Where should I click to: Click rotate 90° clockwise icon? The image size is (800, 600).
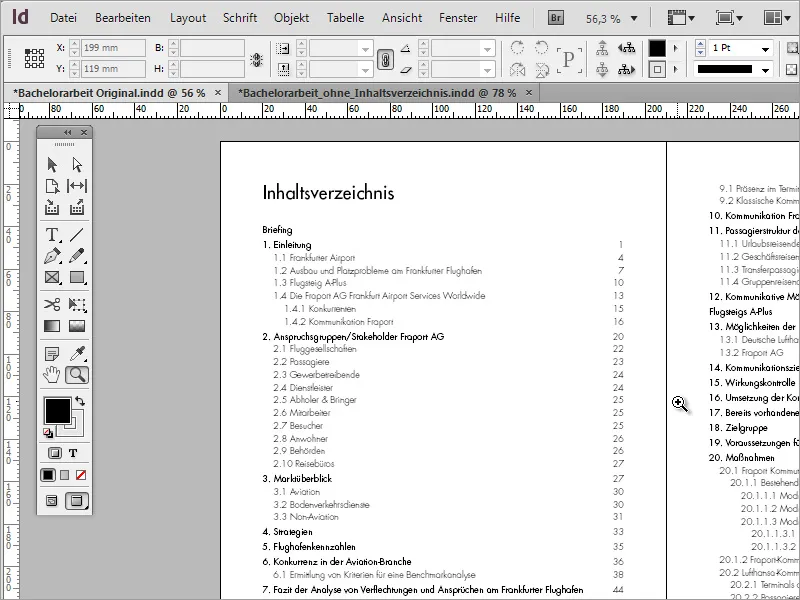coord(517,48)
